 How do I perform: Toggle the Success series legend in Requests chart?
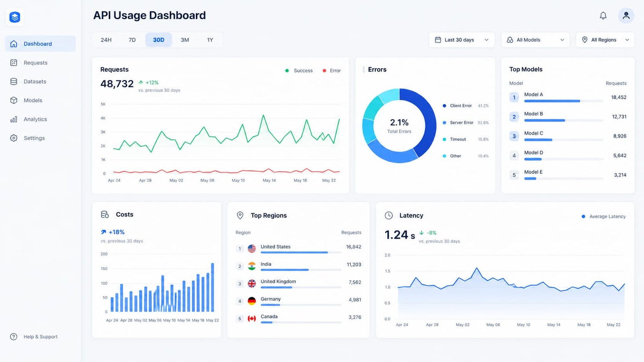click(x=299, y=70)
